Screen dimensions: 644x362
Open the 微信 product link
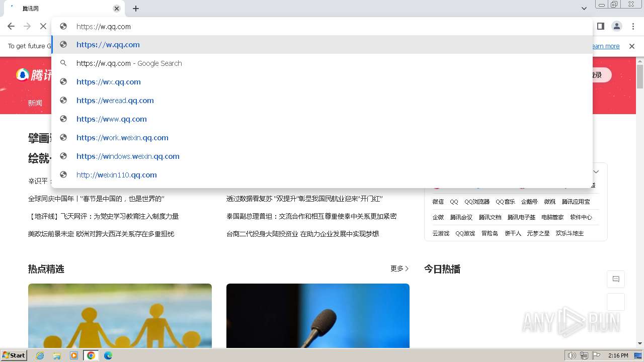point(438,202)
